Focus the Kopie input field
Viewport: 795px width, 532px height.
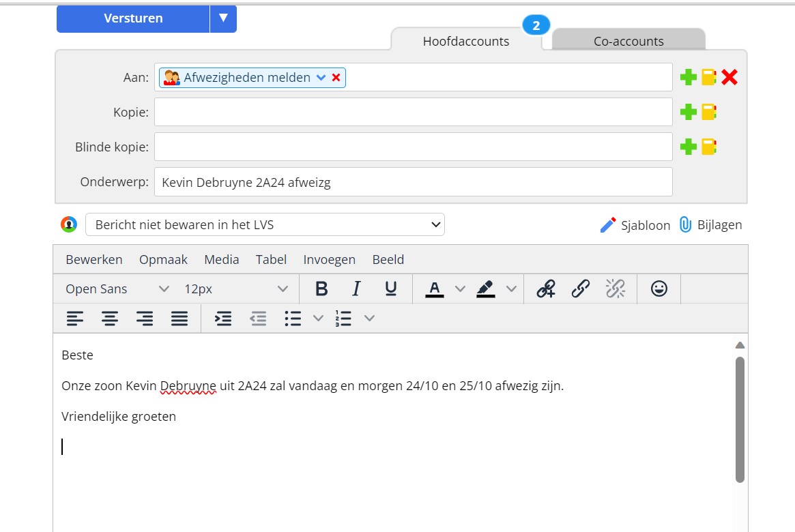click(414, 112)
